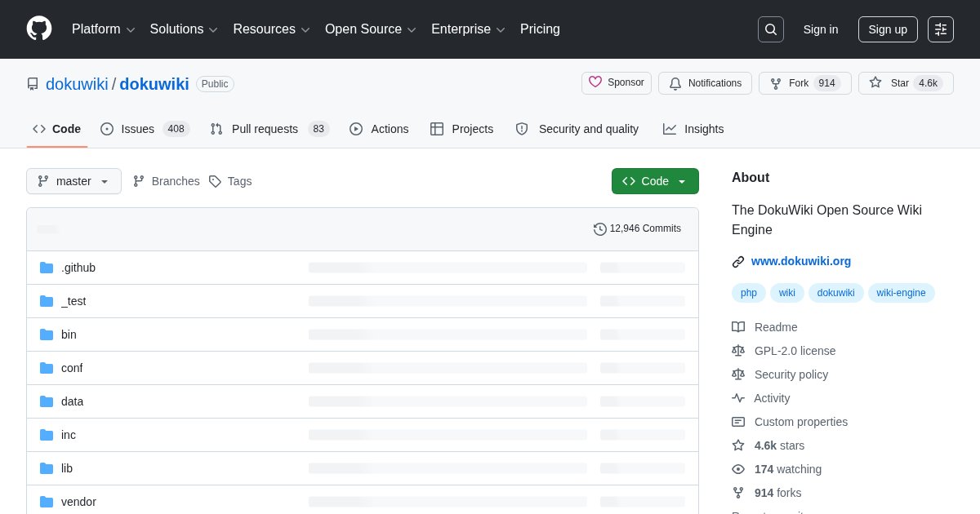The width and height of the screenshot is (980, 514).
Task: Open the dokuwiki owner link
Action: coord(77,84)
